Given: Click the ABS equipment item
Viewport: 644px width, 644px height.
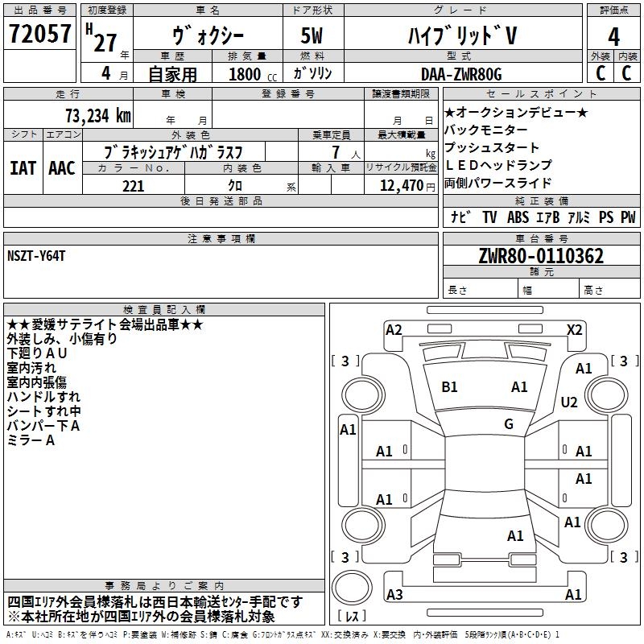Looking at the screenshot, I should (x=517, y=217).
